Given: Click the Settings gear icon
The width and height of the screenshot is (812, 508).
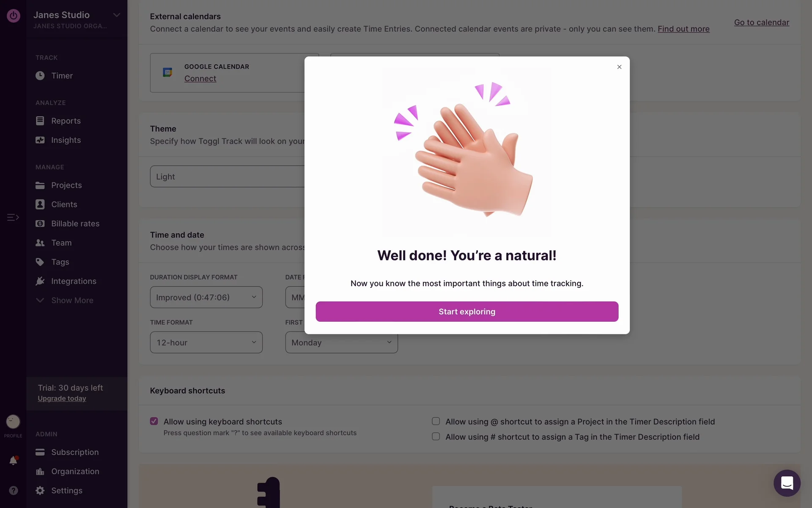Looking at the screenshot, I should (40, 491).
